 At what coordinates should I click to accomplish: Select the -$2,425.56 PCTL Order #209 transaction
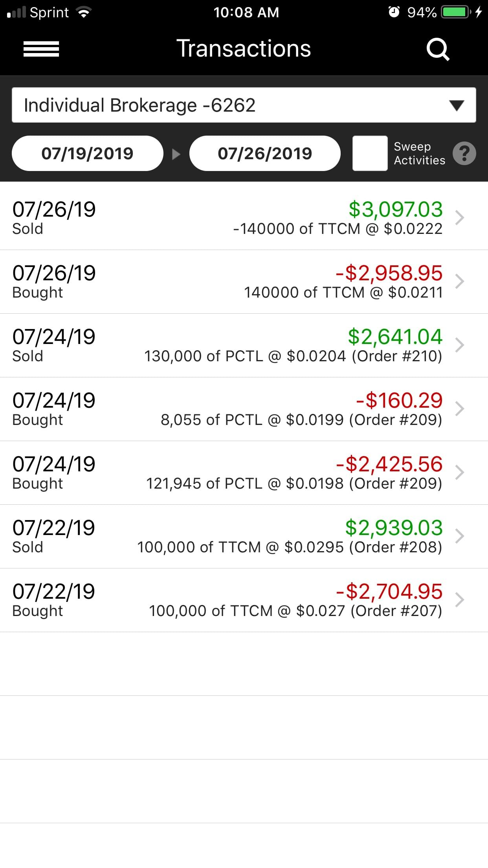[244, 473]
